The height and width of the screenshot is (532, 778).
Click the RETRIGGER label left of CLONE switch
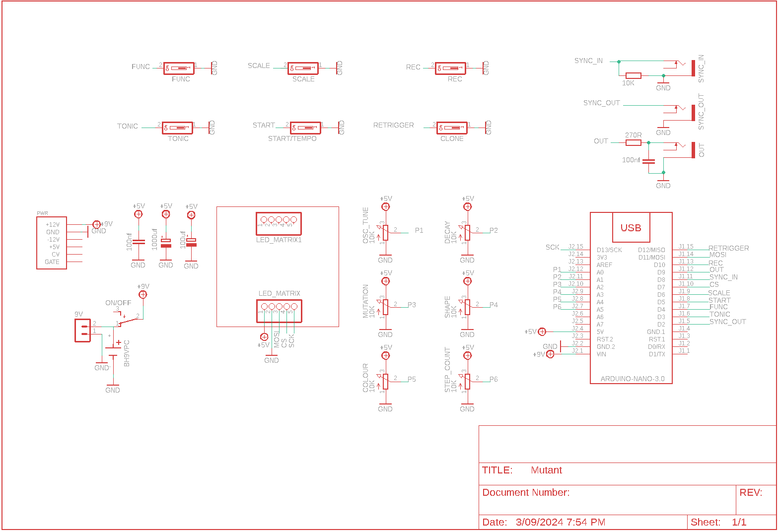(394, 125)
